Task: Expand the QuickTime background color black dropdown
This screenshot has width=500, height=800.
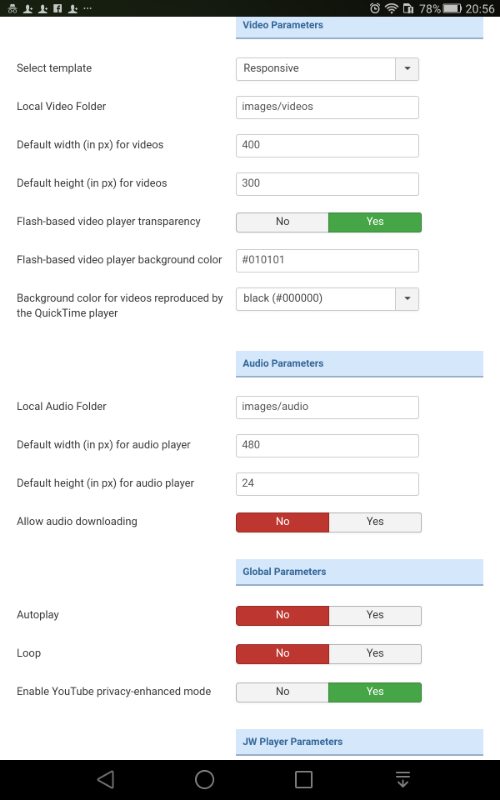Action: [328, 299]
